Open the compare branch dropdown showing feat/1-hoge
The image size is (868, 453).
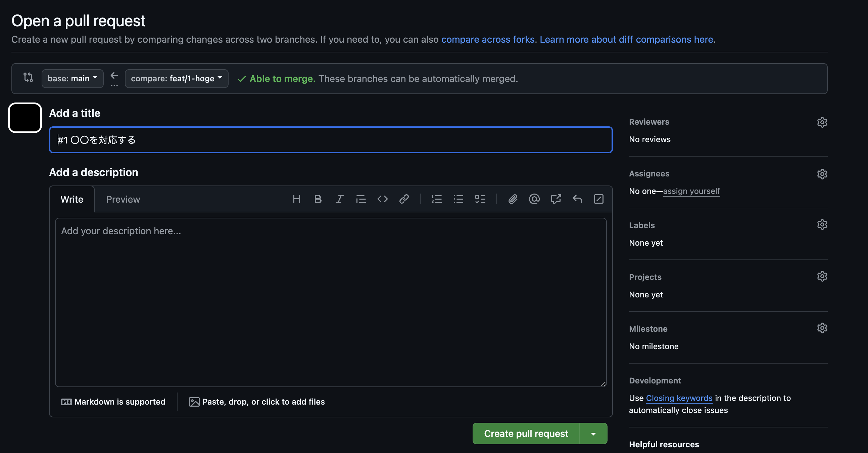tap(176, 78)
